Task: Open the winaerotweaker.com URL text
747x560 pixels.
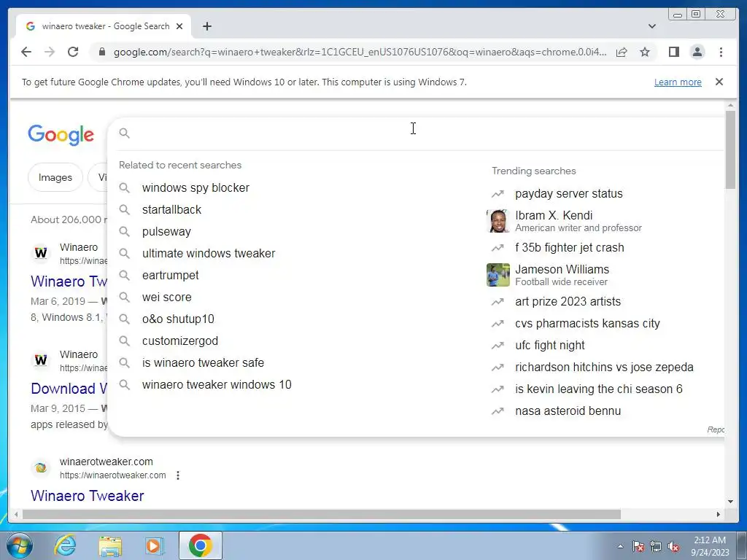Action: tap(113, 475)
